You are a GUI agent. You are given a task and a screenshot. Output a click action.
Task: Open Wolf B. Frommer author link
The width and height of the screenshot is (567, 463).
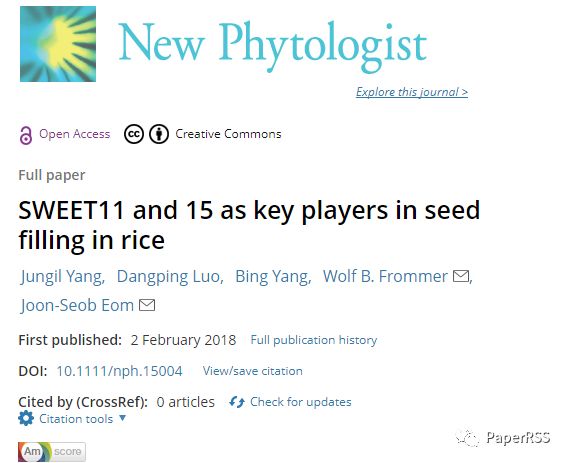pyautogui.click(x=385, y=276)
